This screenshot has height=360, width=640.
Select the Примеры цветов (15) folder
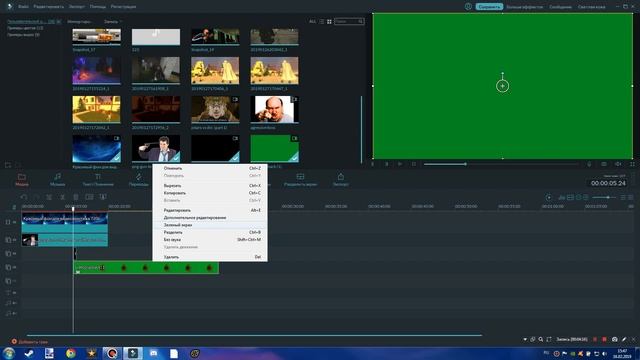tap(25, 28)
